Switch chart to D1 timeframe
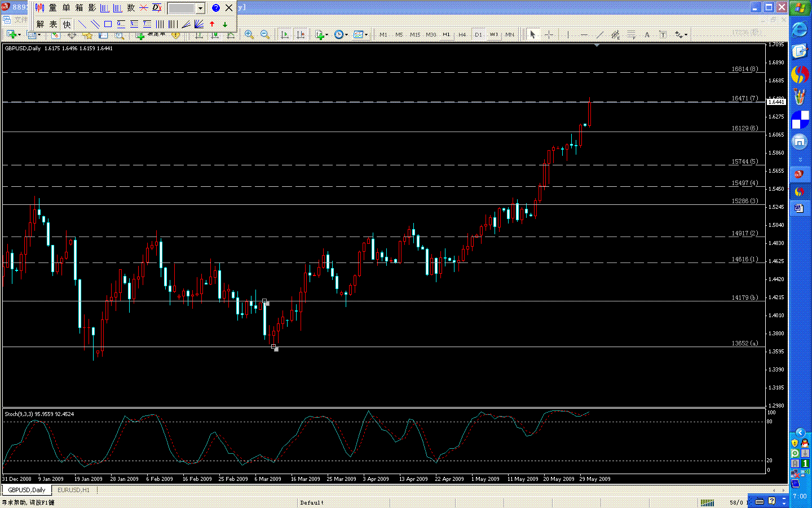The height and width of the screenshot is (508, 812). (478, 35)
